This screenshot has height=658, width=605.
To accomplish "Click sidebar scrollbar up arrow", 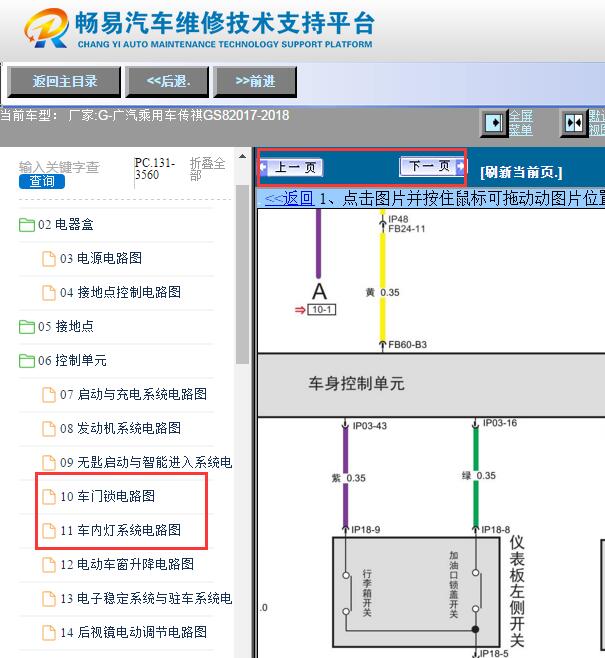I will [242, 157].
